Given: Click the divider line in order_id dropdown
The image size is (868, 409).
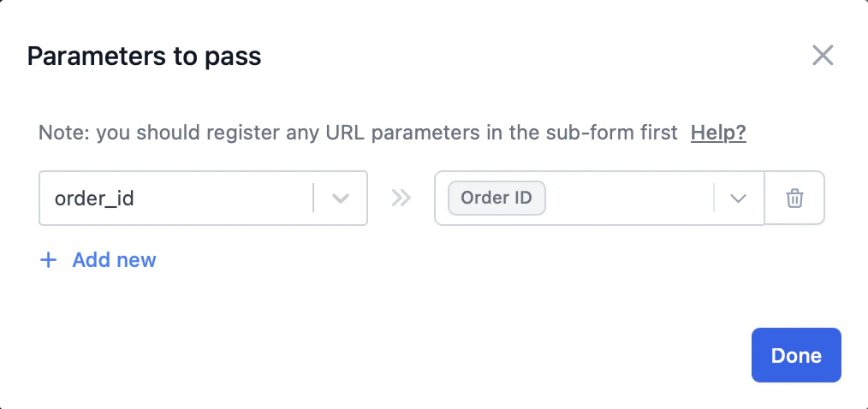Looking at the screenshot, I should click(x=313, y=199).
